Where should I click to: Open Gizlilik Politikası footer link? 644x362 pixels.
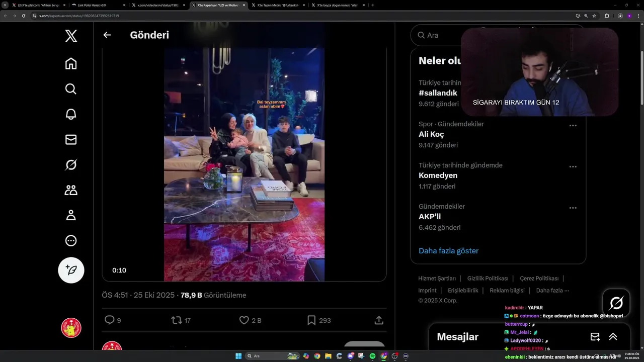(x=488, y=279)
